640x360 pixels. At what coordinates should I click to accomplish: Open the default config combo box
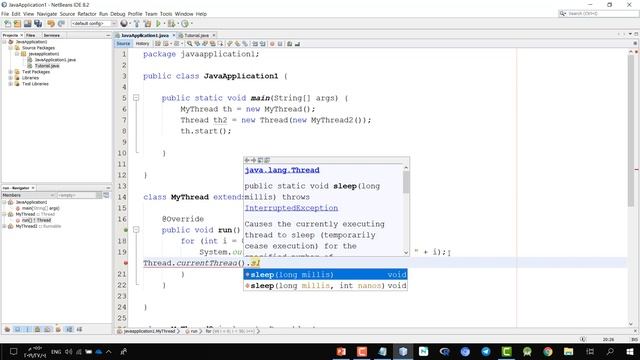tap(94, 24)
